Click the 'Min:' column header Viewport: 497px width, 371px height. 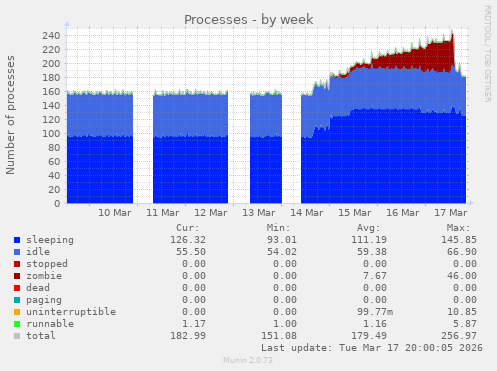[x=278, y=228]
